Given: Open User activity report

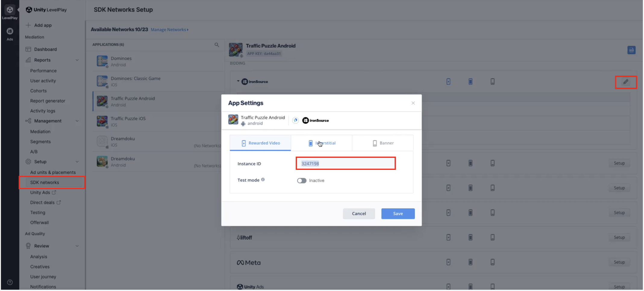Looking at the screenshot, I should click(x=43, y=81).
